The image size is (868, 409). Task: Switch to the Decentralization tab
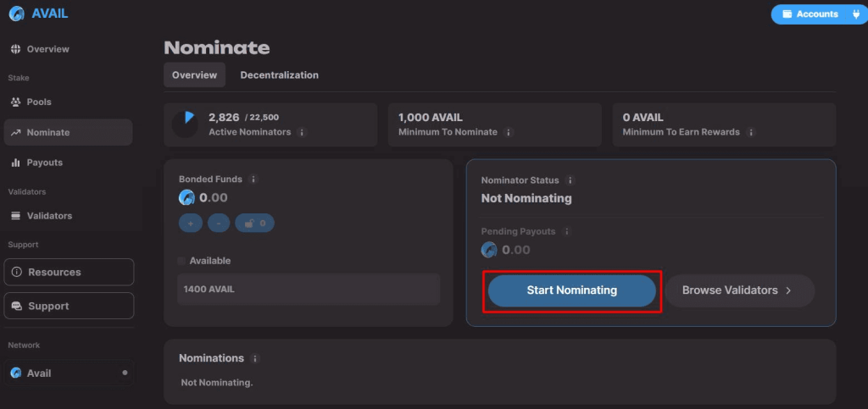pos(279,75)
